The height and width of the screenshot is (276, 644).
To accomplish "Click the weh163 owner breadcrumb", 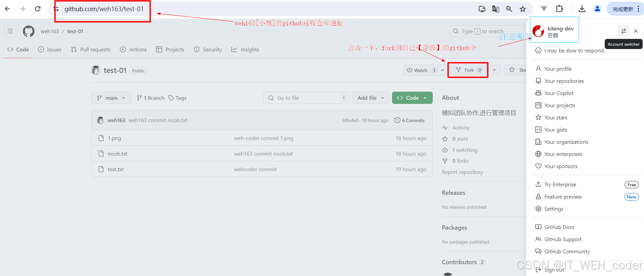I will coord(50,31).
